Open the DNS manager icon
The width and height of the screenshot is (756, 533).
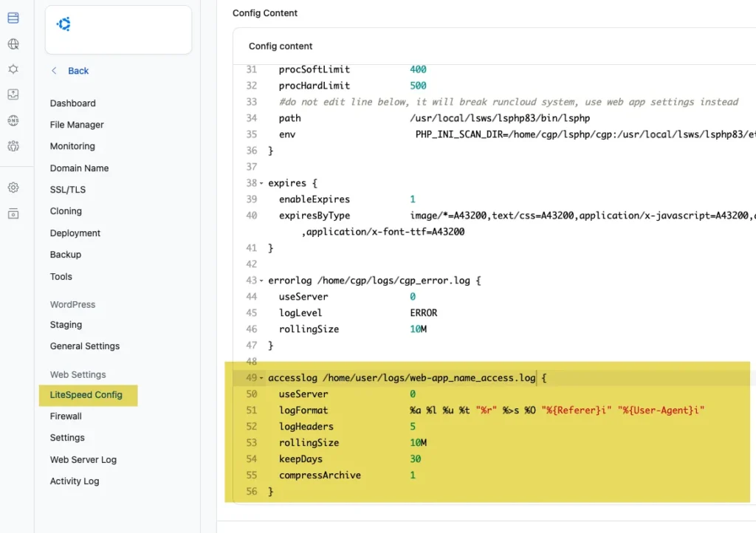pyautogui.click(x=13, y=120)
